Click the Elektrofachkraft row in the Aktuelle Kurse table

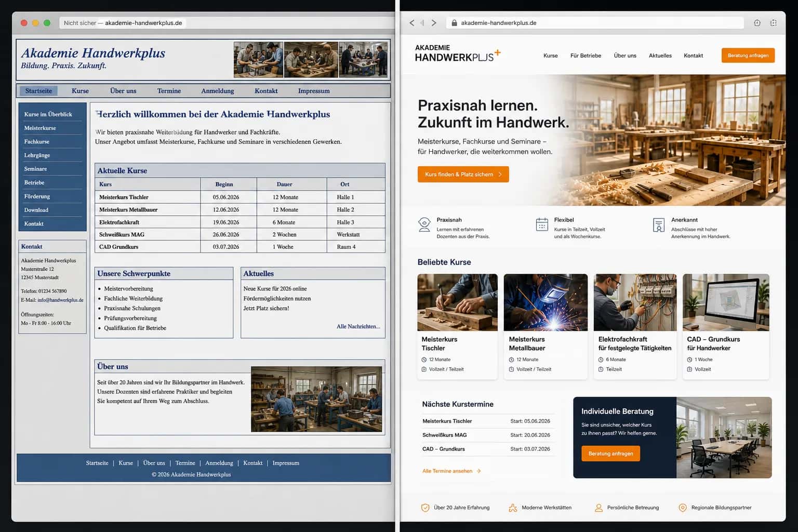240,222
